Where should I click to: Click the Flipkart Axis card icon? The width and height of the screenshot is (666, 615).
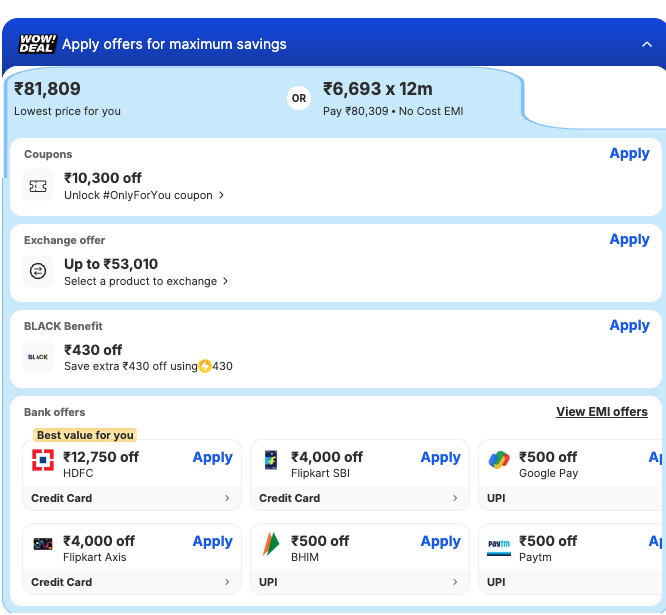tap(43, 544)
